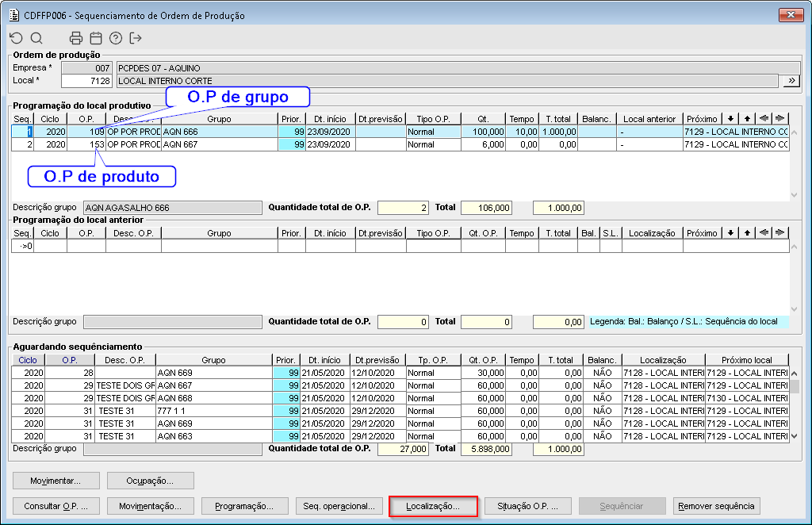
Task: Click the Remover sequência button
Action: pyautogui.click(x=717, y=506)
